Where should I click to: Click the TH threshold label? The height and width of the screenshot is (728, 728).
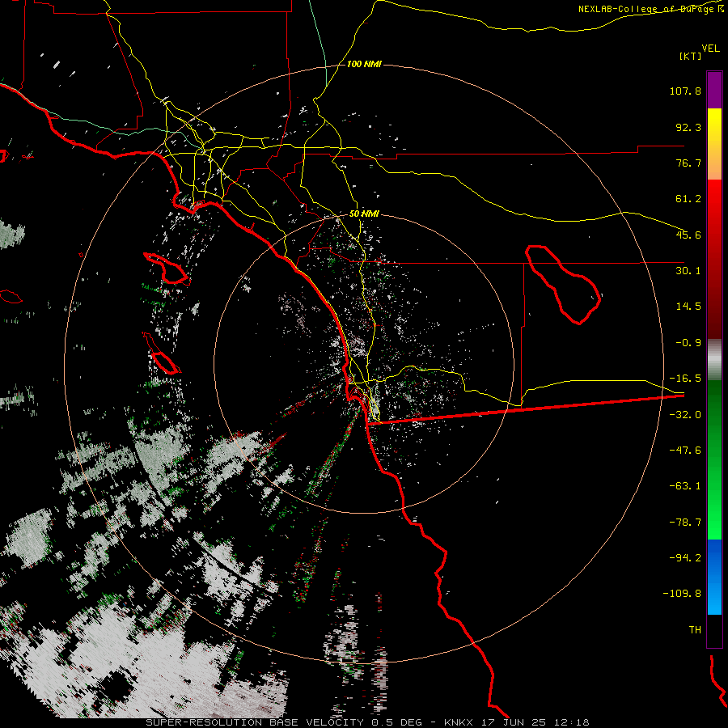pos(695,630)
